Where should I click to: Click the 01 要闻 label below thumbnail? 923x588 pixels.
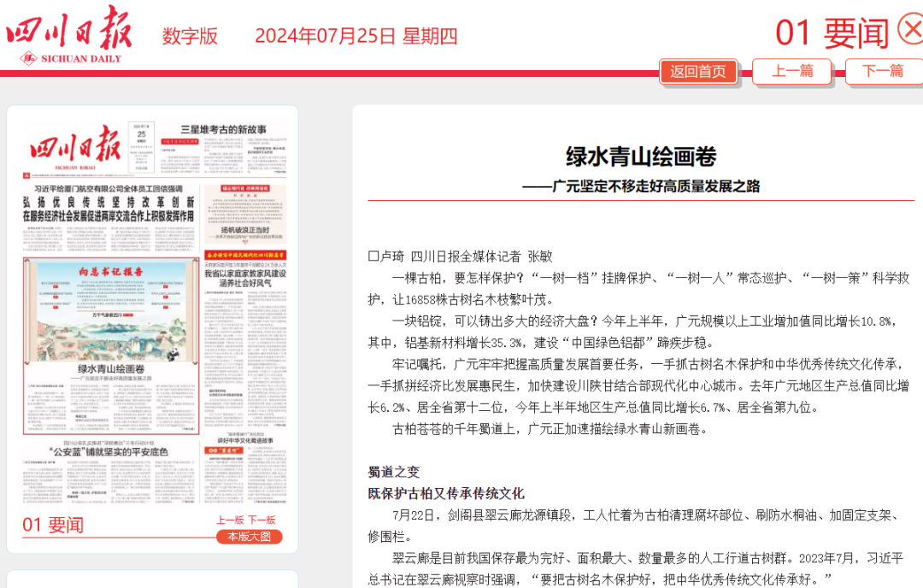click(x=53, y=525)
